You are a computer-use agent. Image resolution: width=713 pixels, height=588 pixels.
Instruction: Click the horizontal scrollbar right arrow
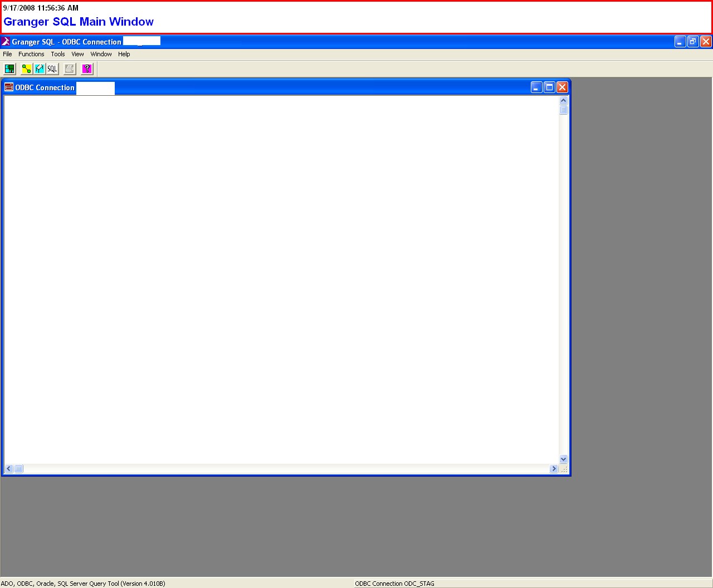pyautogui.click(x=554, y=469)
